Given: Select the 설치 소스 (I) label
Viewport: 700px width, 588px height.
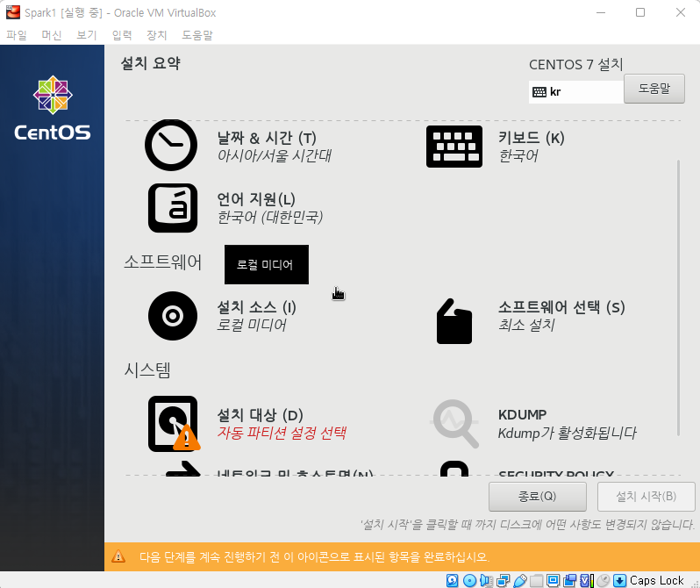Looking at the screenshot, I should 257,307.
